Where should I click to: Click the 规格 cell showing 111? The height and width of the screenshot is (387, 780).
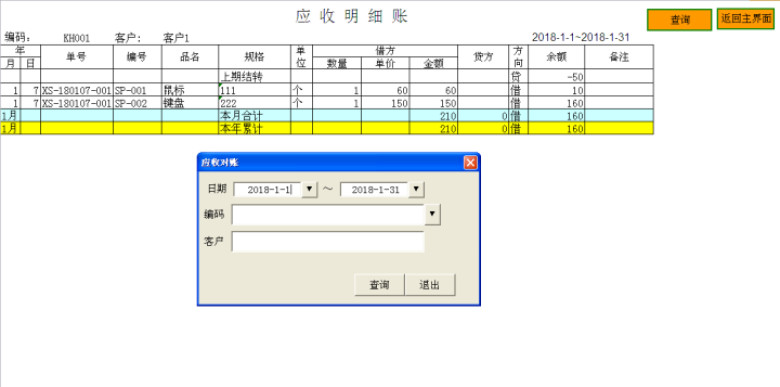click(255, 90)
